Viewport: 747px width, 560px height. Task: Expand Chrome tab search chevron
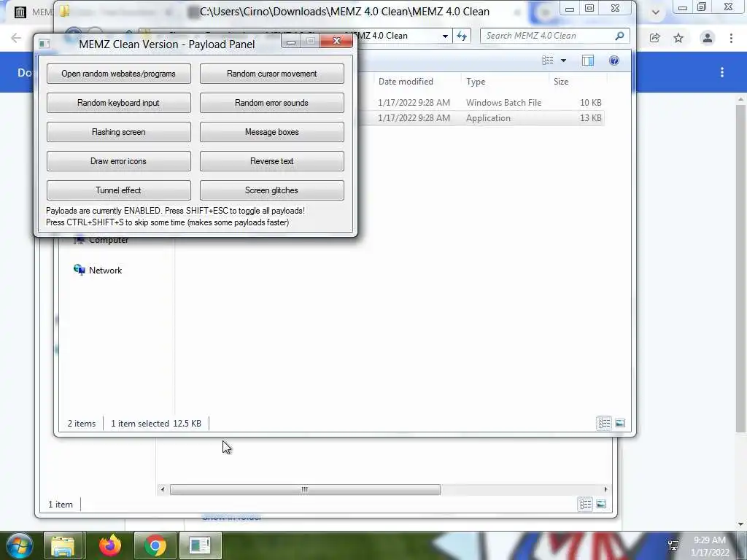656,12
